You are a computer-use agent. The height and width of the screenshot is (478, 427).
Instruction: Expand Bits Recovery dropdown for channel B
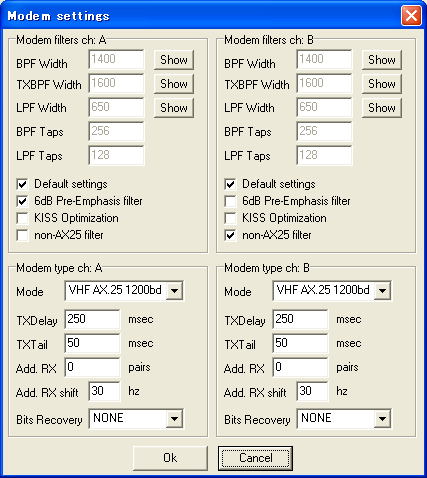[x=382, y=419]
